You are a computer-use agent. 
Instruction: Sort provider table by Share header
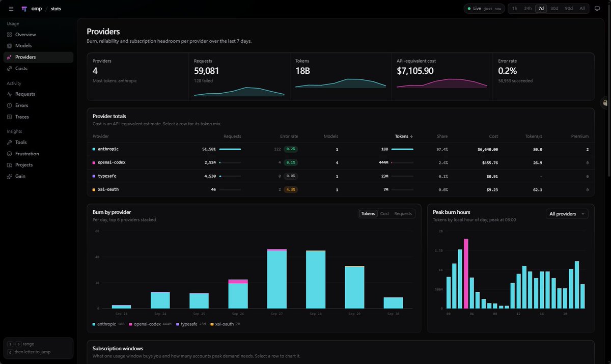tap(442, 136)
